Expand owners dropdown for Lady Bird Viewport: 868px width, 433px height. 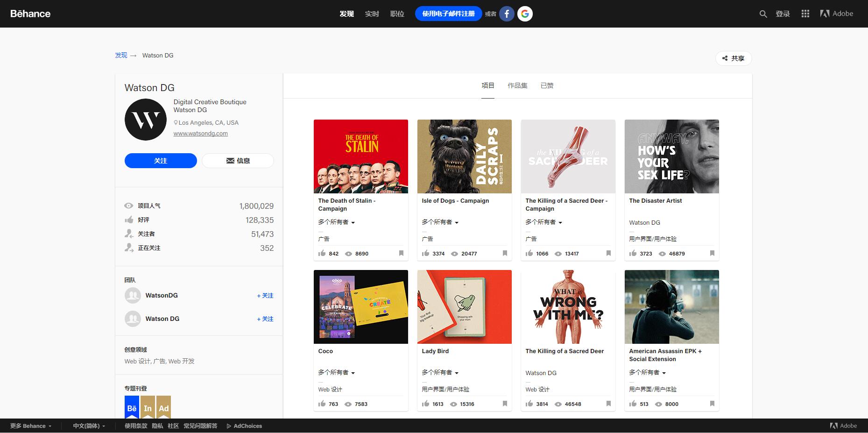(x=440, y=372)
